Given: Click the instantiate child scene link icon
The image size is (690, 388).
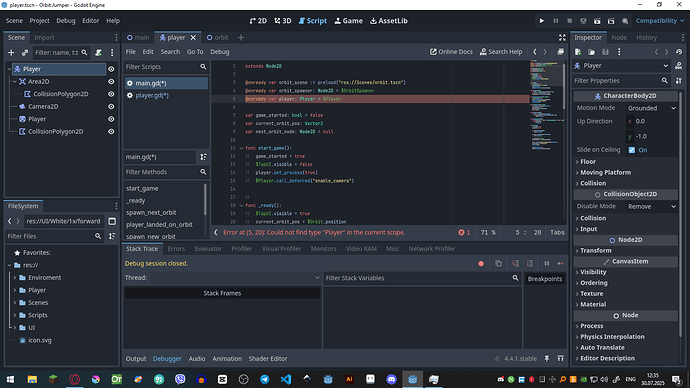Looking at the screenshot, I should pyautogui.click(x=25, y=52).
